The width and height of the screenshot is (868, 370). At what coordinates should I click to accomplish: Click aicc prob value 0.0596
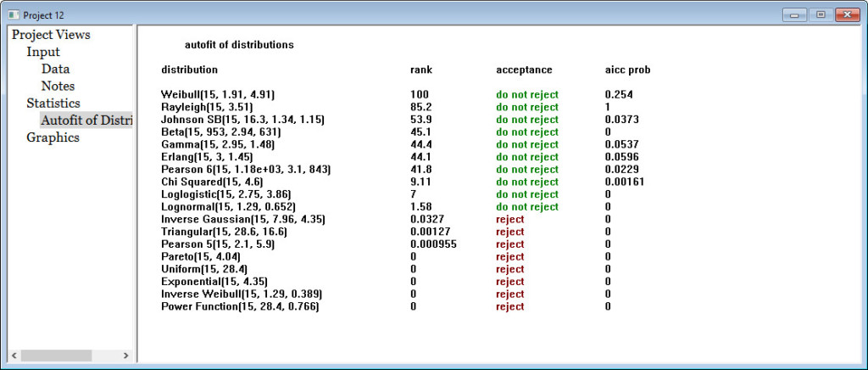tap(621, 157)
